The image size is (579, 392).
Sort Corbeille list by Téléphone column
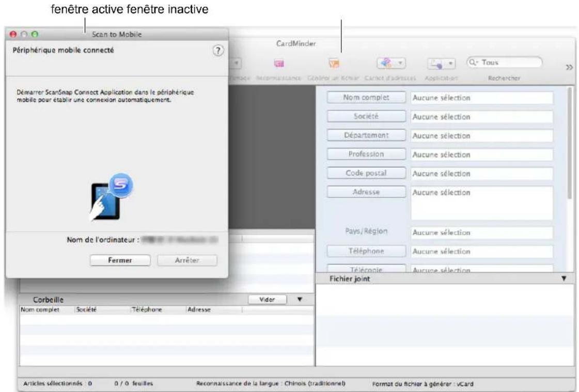[159, 310]
